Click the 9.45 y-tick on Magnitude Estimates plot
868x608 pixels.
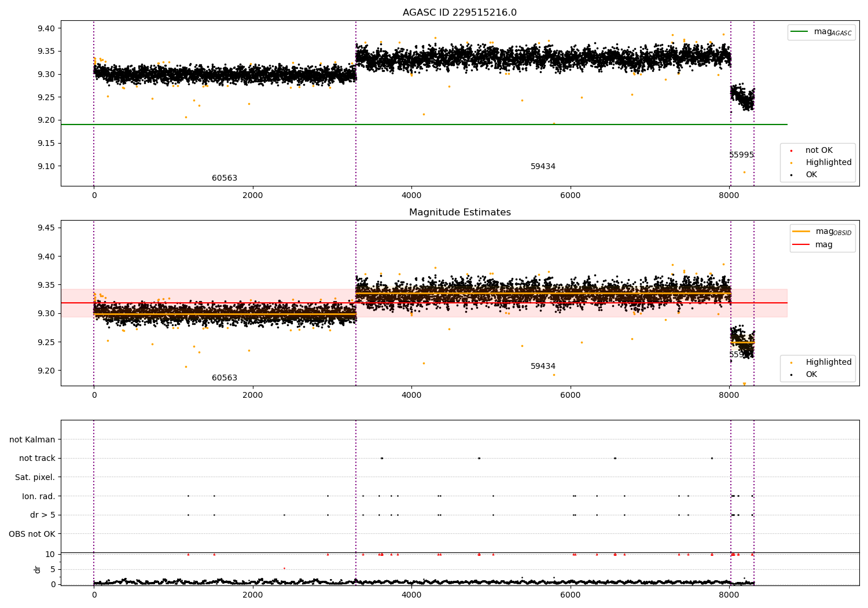[46, 228]
